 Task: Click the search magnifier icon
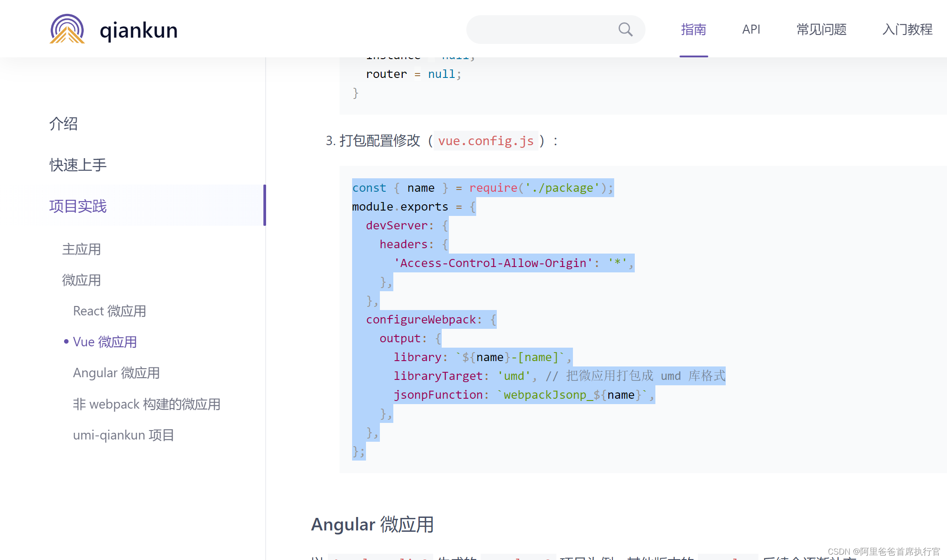pyautogui.click(x=625, y=30)
